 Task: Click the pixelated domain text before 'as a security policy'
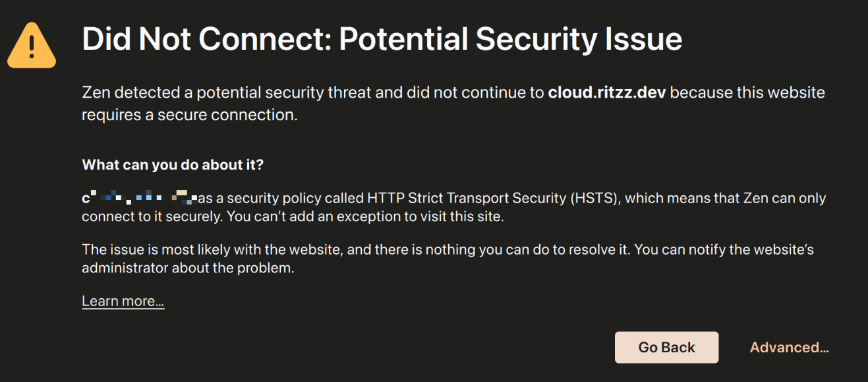tap(140, 197)
